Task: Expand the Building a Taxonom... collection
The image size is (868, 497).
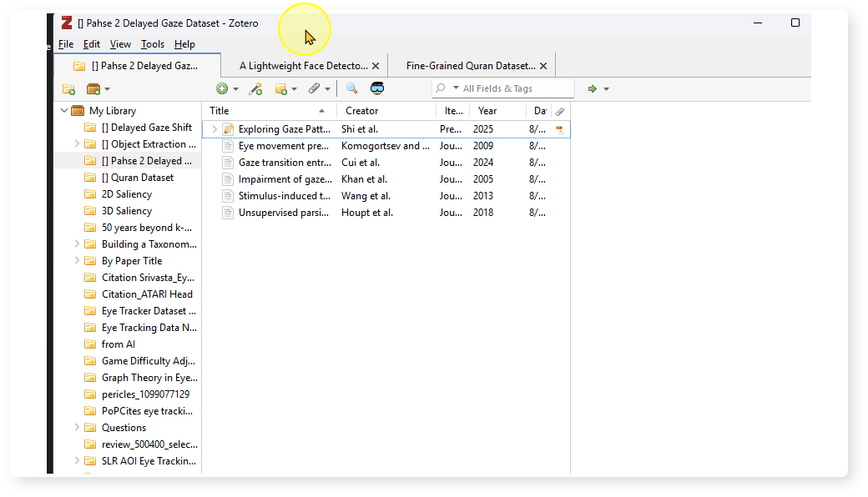Action: pyautogui.click(x=77, y=243)
